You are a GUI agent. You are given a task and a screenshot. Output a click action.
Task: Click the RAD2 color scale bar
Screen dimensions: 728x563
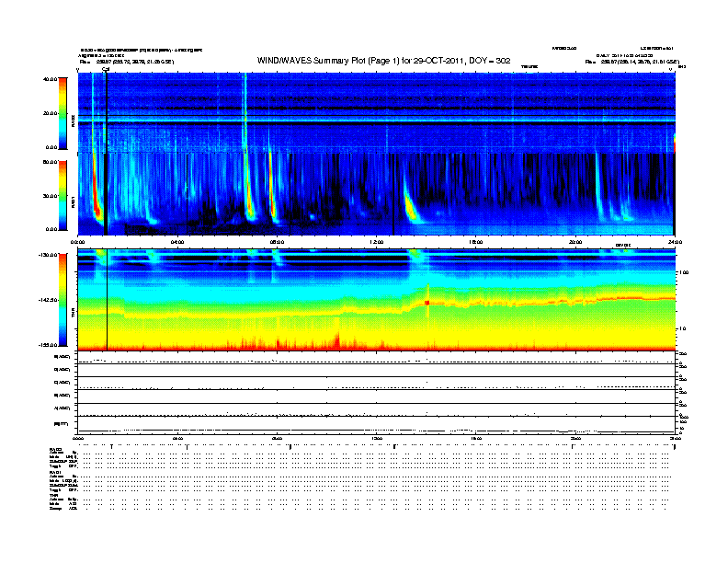[x=63, y=113]
